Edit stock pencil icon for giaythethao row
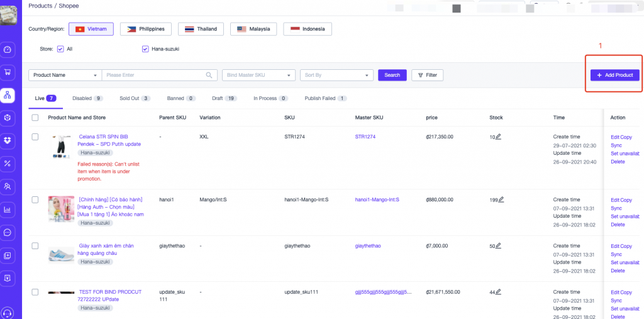The height and width of the screenshot is (319, 644). 498,246
